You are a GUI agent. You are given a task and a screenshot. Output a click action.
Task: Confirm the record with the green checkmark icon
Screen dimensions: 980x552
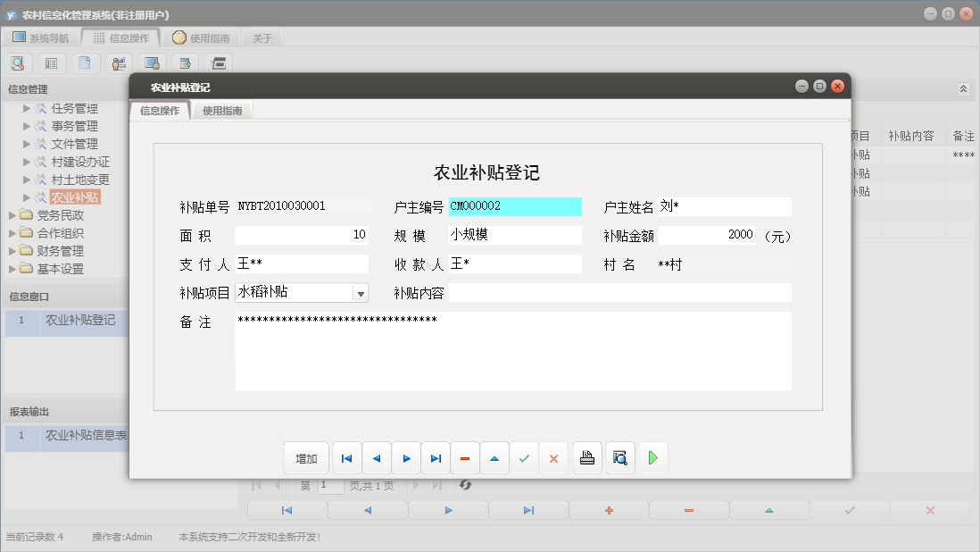point(525,457)
